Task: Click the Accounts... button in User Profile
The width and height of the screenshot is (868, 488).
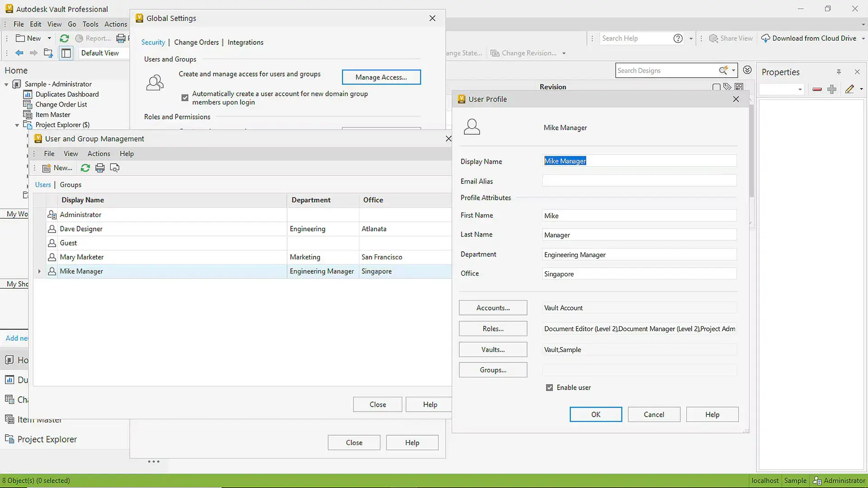Action: [x=493, y=308]
